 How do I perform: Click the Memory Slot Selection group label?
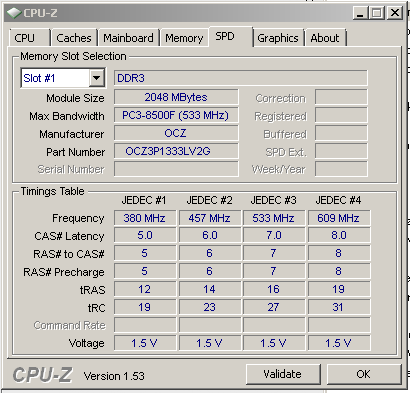(x=73, y=56)
